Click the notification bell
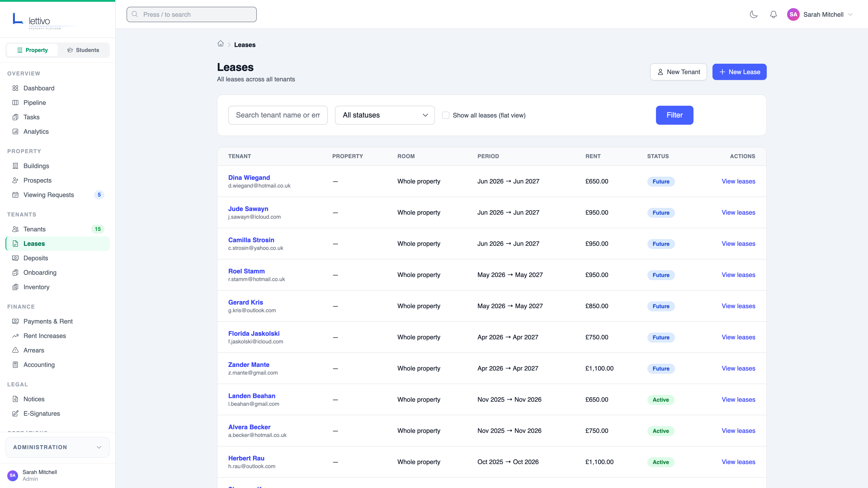 tap(773, 14)
